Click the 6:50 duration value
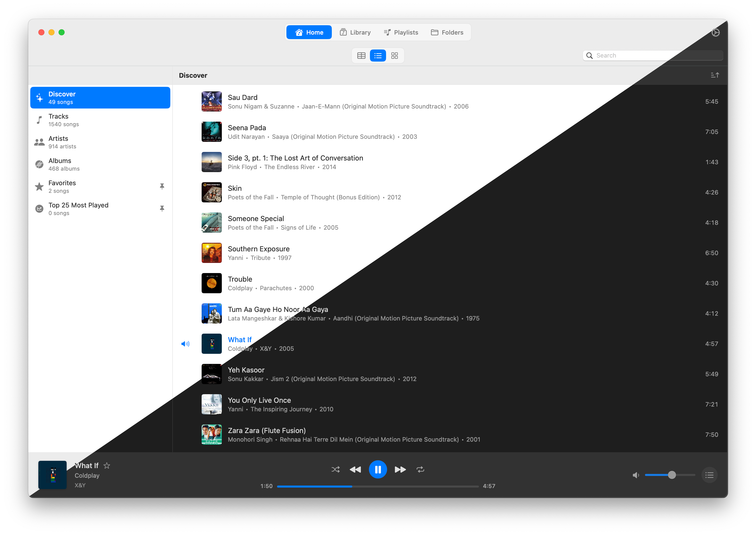The width and height of the screenshot is (756, 535). [711, 253]
